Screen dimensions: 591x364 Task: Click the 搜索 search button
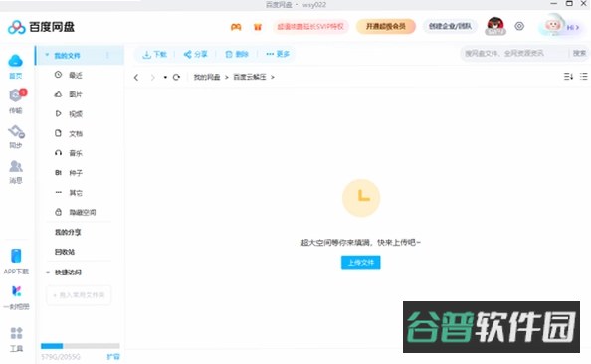click(x=579, y=53)
